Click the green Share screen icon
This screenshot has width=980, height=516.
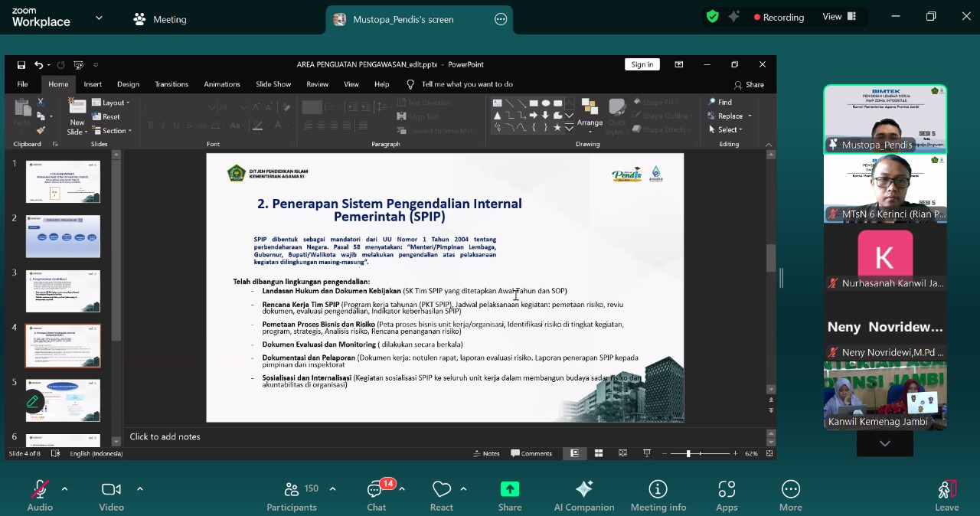tap(510, 489)
